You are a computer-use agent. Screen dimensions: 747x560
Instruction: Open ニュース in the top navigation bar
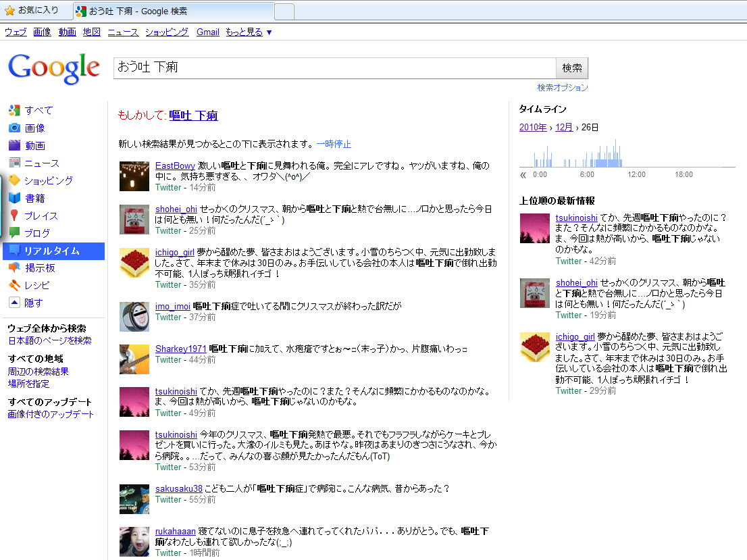(123, 32)
